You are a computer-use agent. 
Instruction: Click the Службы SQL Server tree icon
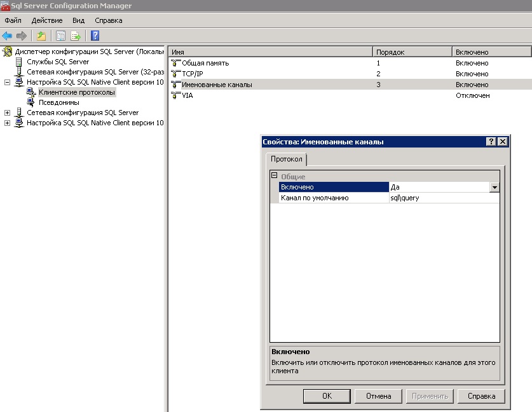[19, 62]
